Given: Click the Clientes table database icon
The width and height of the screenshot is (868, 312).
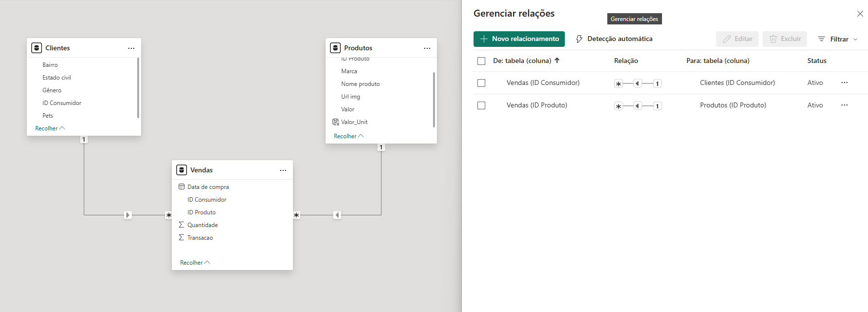Looking at the screenshot, I should [x=37, y=48].
